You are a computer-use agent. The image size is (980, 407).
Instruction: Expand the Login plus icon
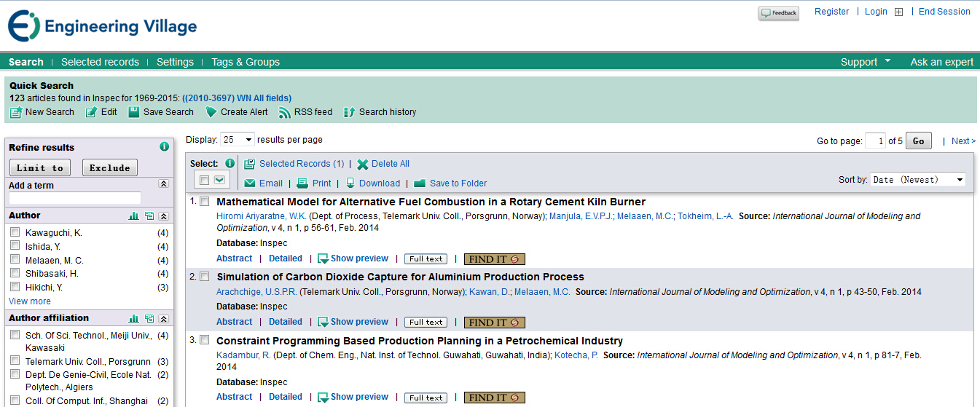point(898,12)
